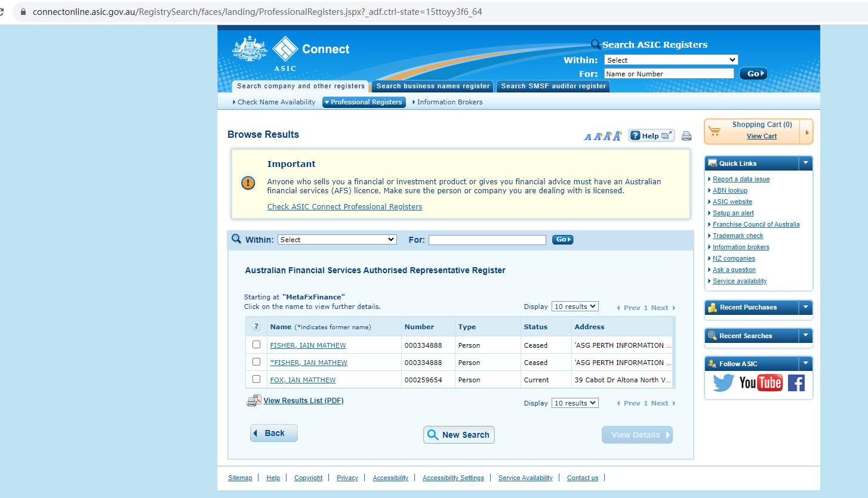Click the PDF icon beside View Results List
Image resolution: width=868 pixels, height=498 pixels.
pyautogui.click(x=254, y=401)
